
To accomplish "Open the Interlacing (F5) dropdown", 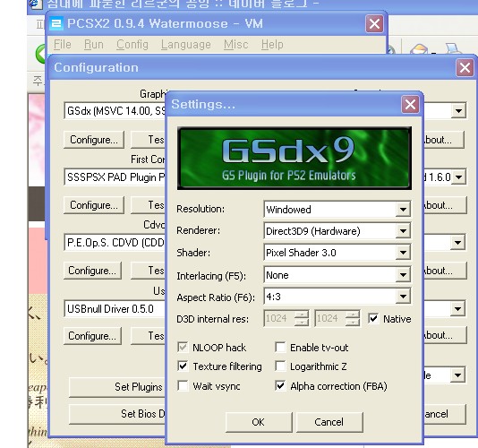I will 337,275.
